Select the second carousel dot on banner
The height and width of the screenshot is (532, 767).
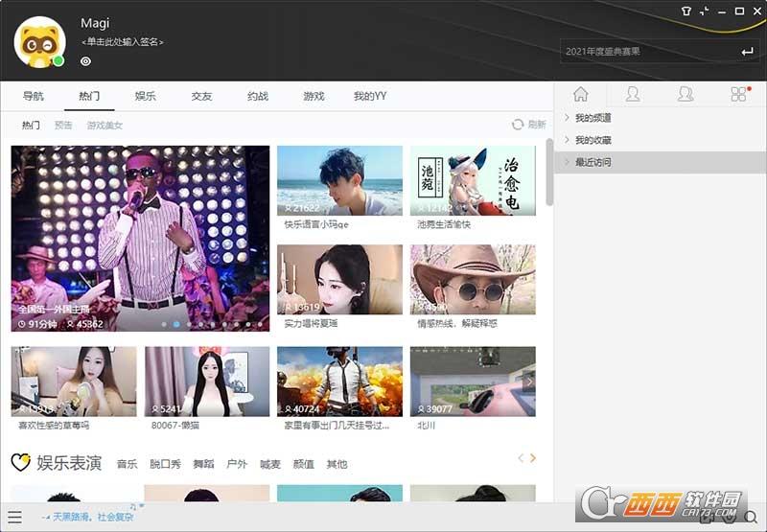pos(176,324)
